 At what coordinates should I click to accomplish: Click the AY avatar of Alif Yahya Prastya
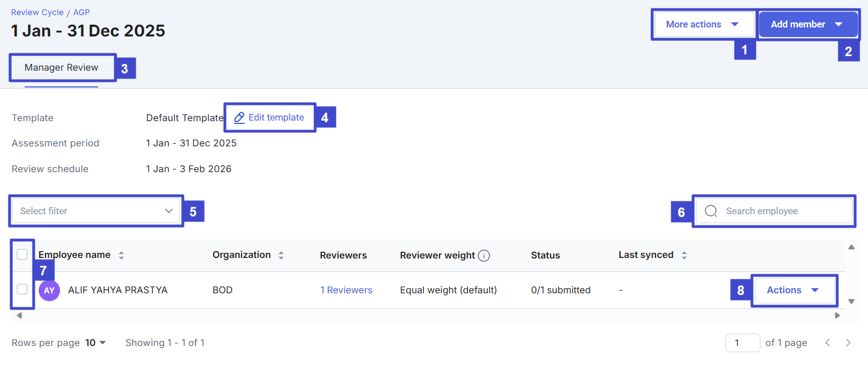pos(49,290)
